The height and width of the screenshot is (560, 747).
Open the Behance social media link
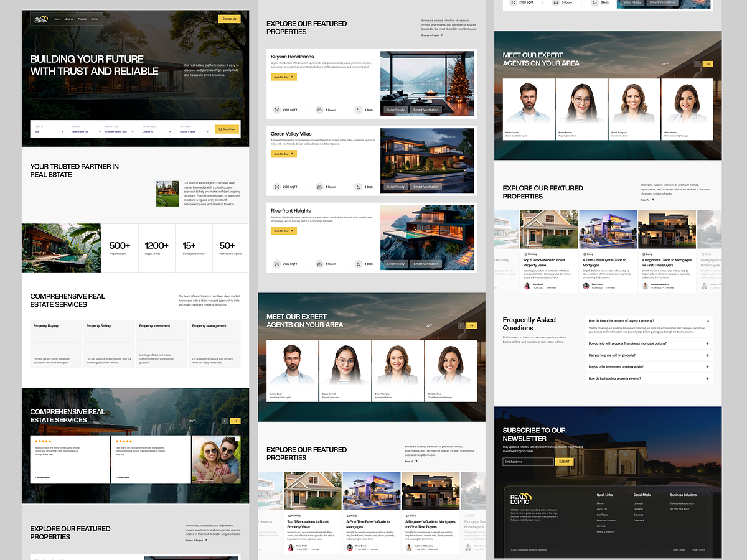[x=638, y=515]
